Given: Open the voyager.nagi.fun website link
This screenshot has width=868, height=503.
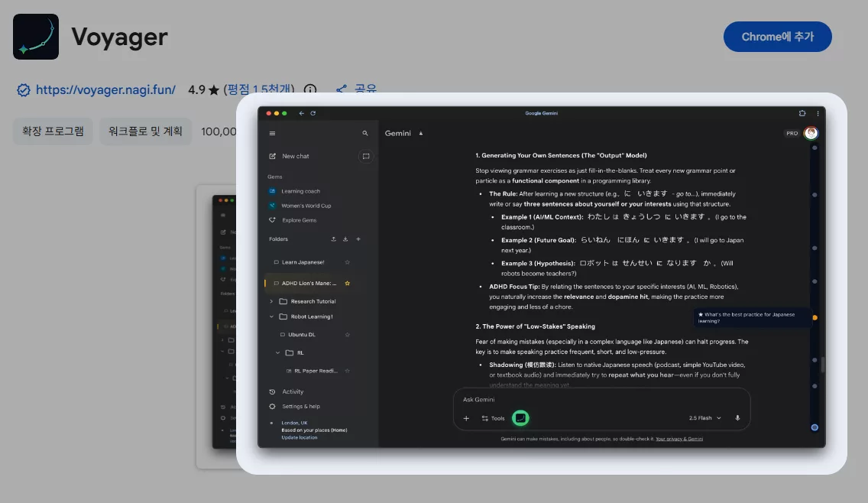Looking at the screenshot, I should click(x=105, y=89).
